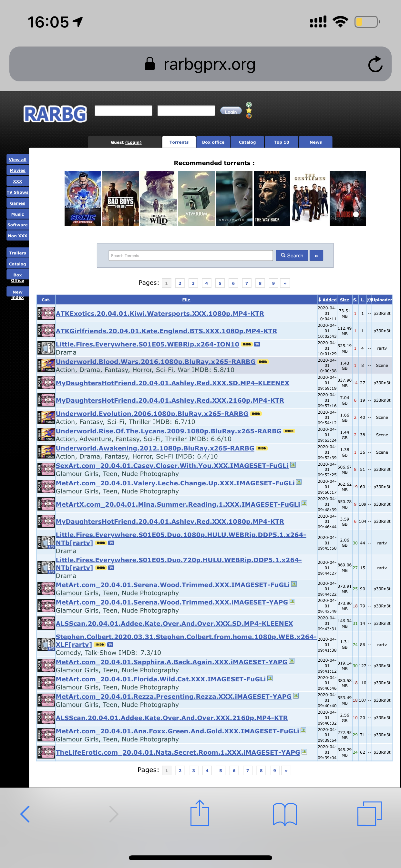Expand advanced search with the » button
Viewport: 401px width, 868px height.
[x=316, y=255]
